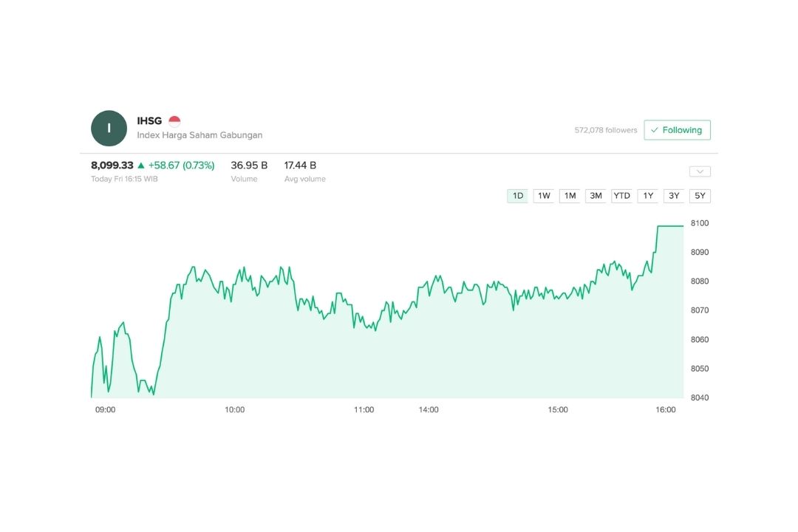Click the flat closing line at chart top right
The image size is (798, 532).
point(671,226)
